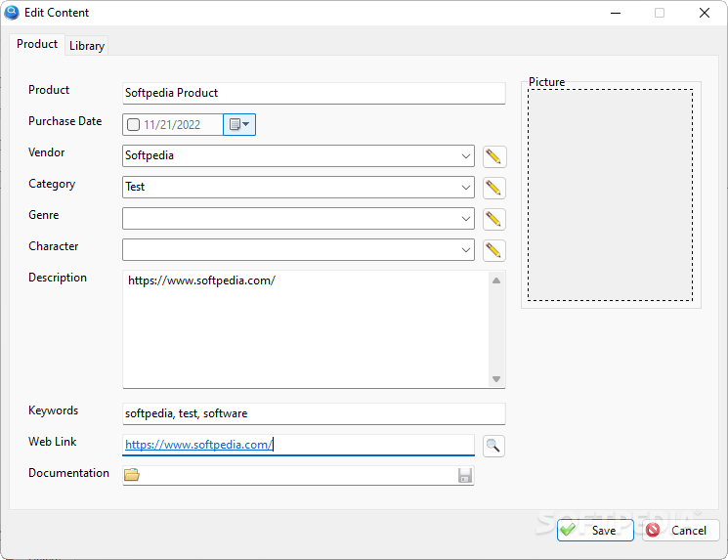Close the Edit Content window
The width and height of the screenshot is (728, 560).
coord(705,13)
